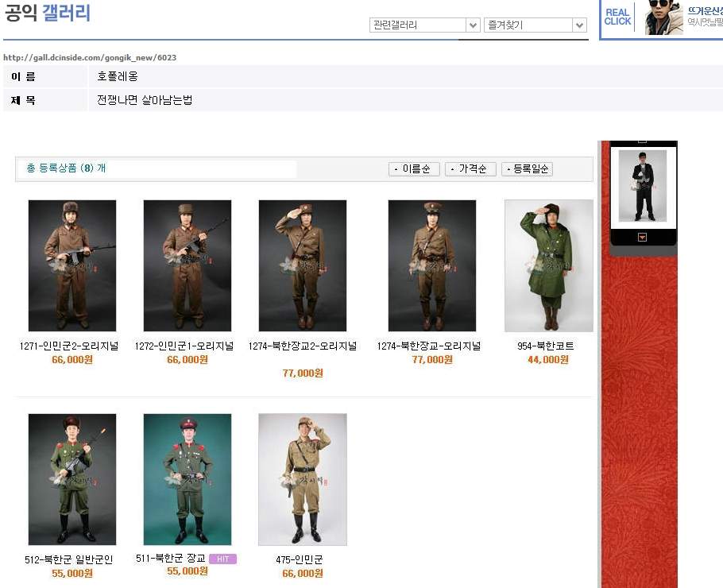The height and width of the screenshot is (588, 723).
Task: Open the 1272-인민군1-오리지널 product image
Action: [188, 265]
